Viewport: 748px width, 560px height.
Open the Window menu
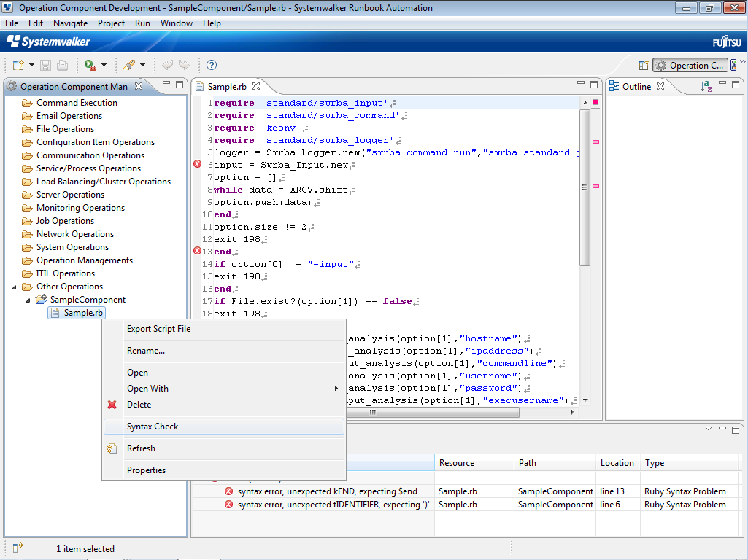click(176, 23)
